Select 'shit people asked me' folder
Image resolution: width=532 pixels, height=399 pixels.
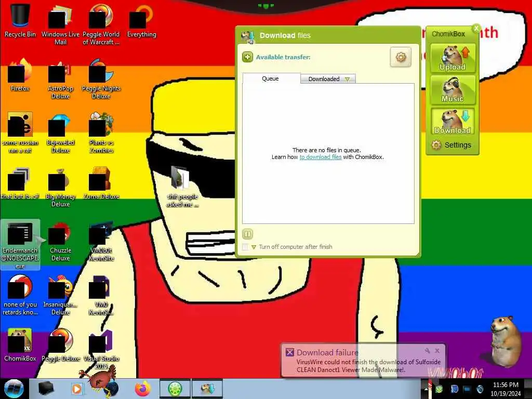182,187
